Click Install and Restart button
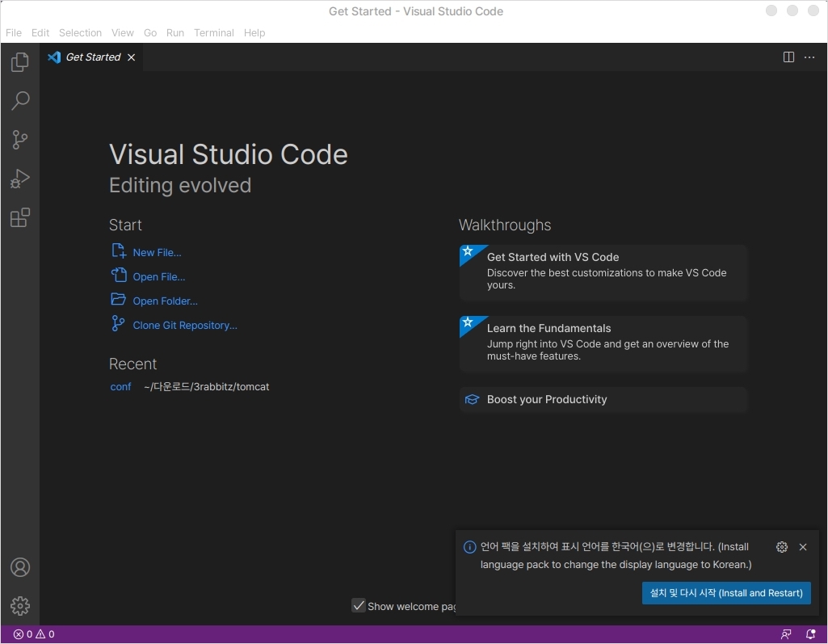The width and height of the screenshot is (828, 644). point(726,592)
